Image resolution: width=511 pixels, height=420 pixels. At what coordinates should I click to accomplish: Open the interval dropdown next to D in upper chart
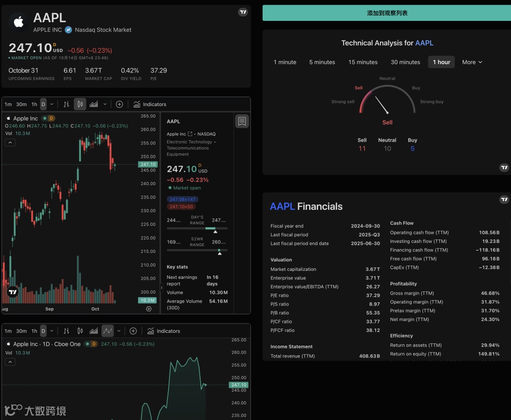pos(52,104)
